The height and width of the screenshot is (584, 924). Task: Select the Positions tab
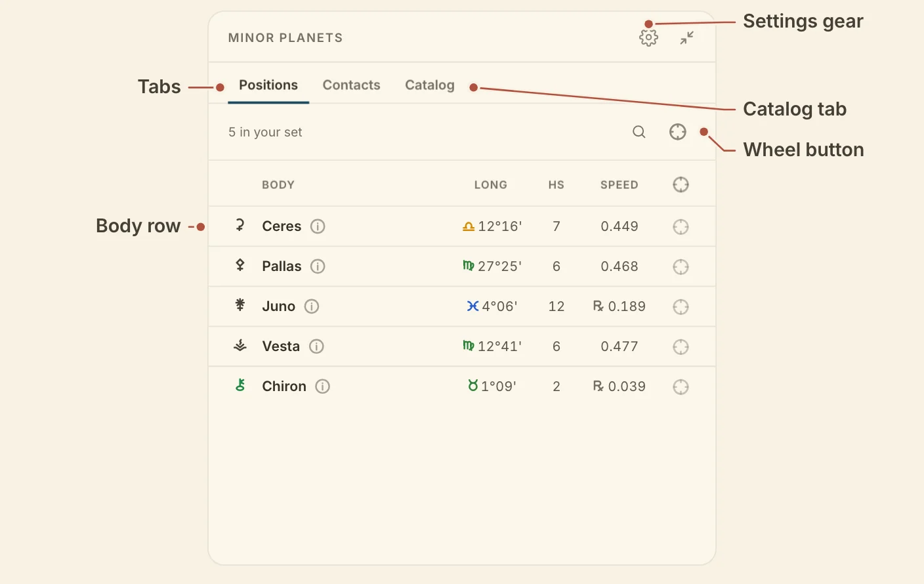click(268, 85)
